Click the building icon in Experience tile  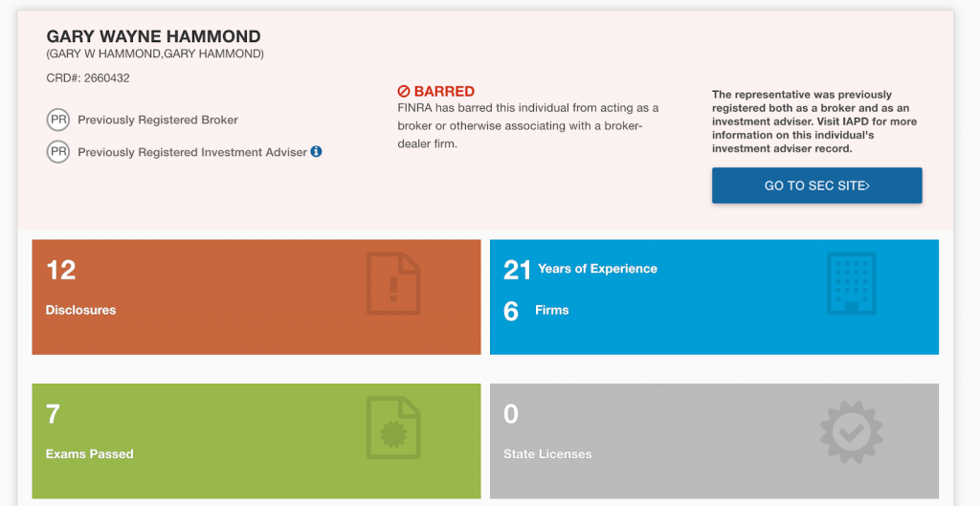[x=851, y=284]
